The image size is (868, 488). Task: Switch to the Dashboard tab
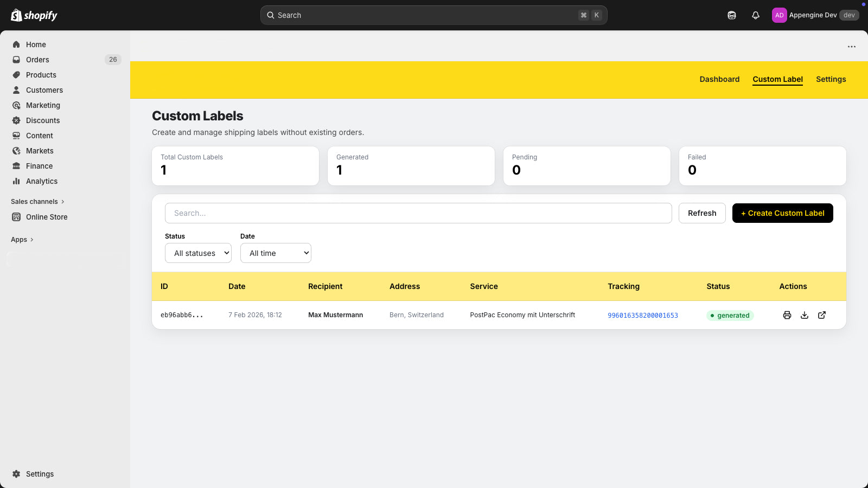pos(719,79)
